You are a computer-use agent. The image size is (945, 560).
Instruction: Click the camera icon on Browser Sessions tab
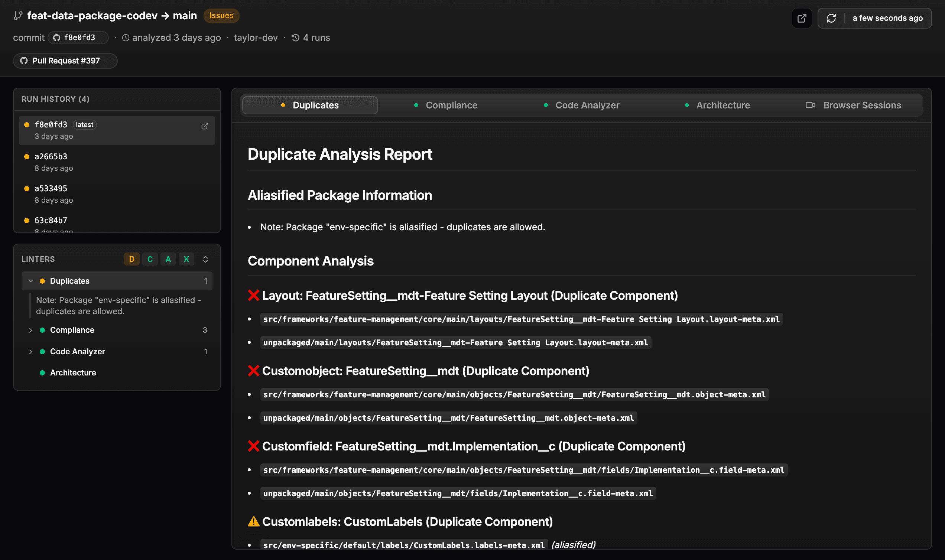pos(810,105)
